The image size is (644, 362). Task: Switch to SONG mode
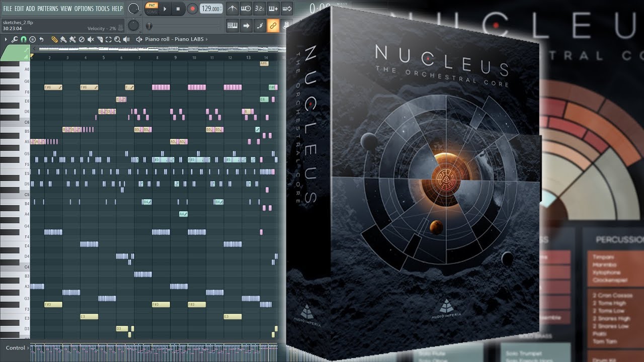[151, 12]
